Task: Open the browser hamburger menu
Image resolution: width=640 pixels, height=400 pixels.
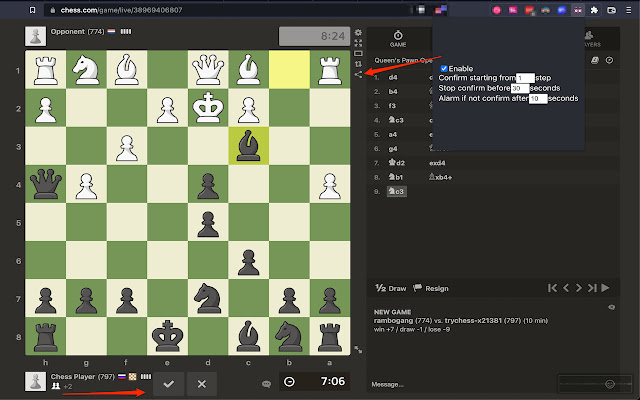Action: coord(629,10)
